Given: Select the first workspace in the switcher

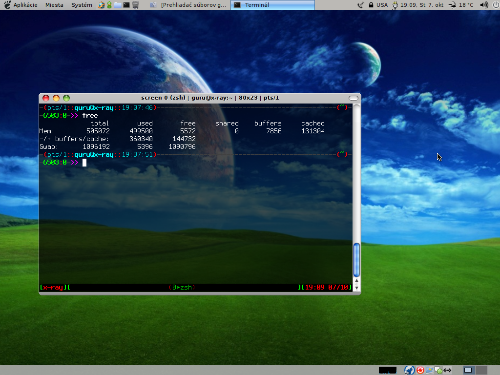Looking at the screenshot, I should (x=469, y=370).
